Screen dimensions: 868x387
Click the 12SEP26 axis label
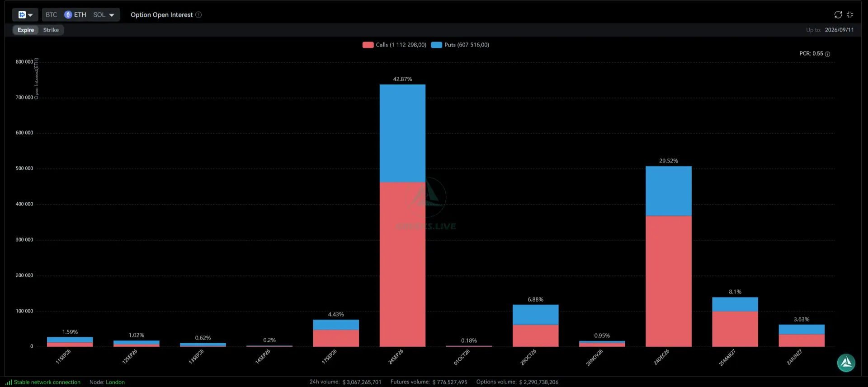coord(130,357)
